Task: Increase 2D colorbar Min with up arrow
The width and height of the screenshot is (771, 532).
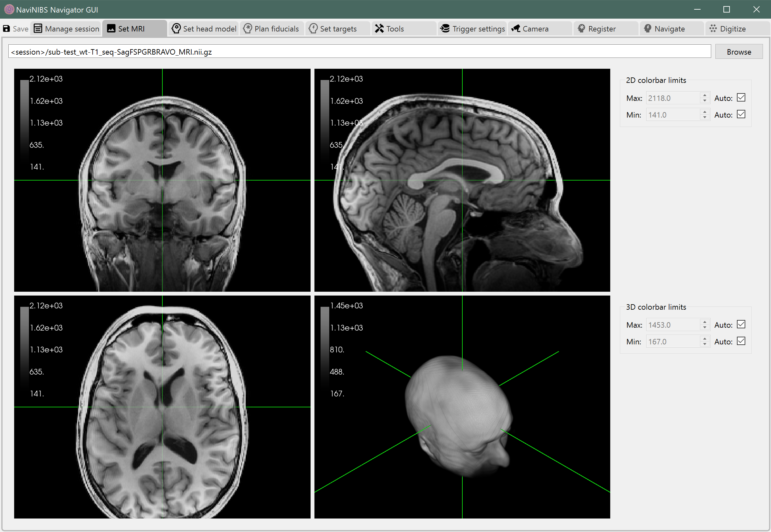Action: tap(705, 112)
